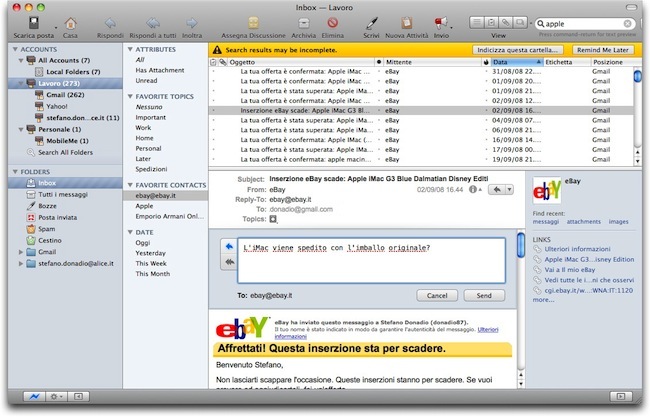The height and width of the screenshot is (417, 650).
Task: Click the attachments find recent link
Action: click(583, 222)
